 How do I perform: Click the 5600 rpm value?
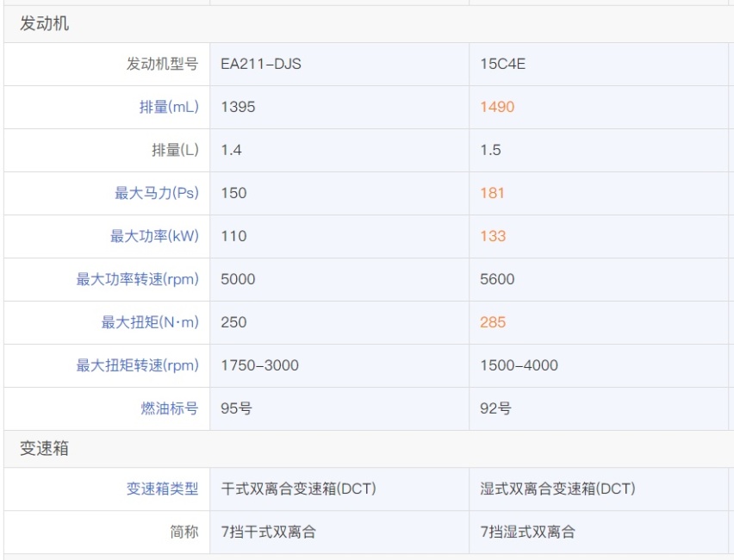pyautogui.click(x=497, y=279)
